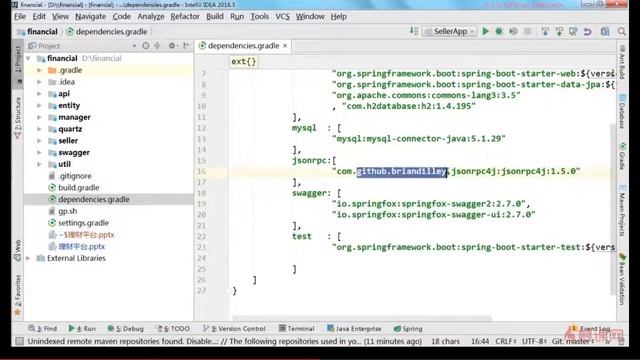The image size is (640, 360).
Task: Click the VCS update project icon
Action: click(545, 31)
